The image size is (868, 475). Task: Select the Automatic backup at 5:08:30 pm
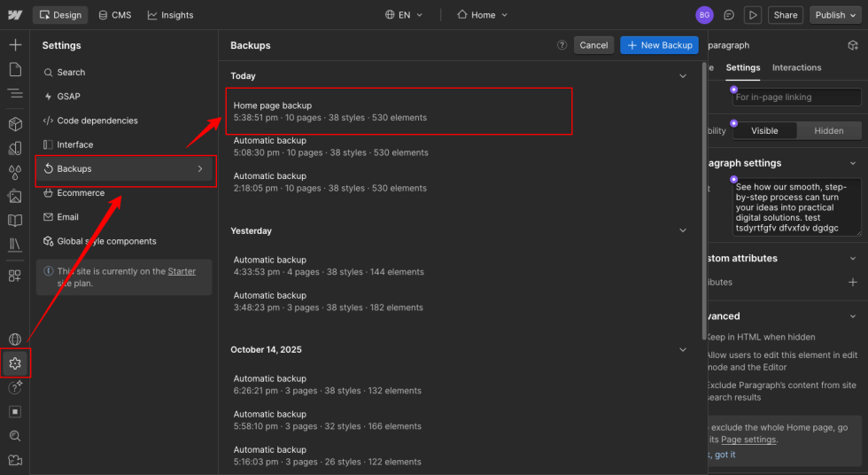(330, 147)
